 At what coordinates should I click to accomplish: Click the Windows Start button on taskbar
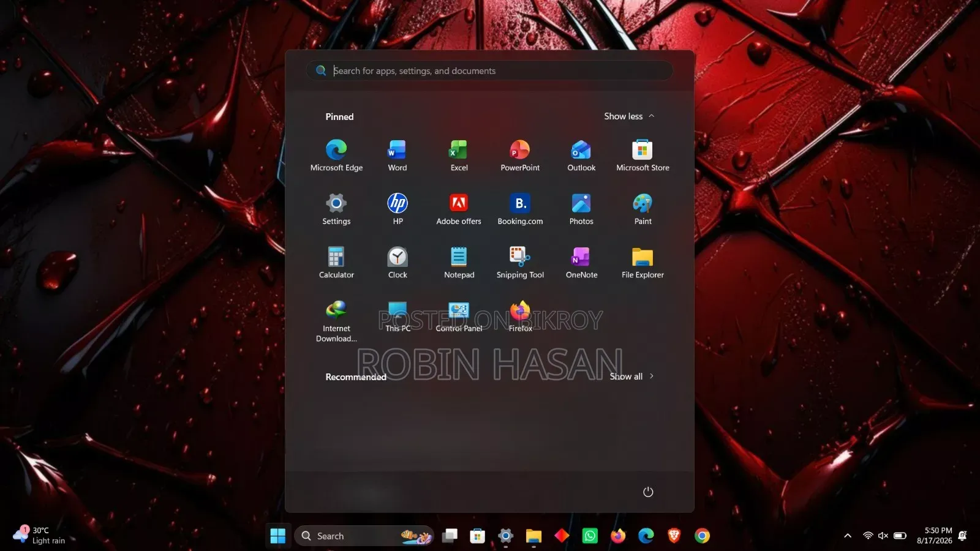point(278,536)
